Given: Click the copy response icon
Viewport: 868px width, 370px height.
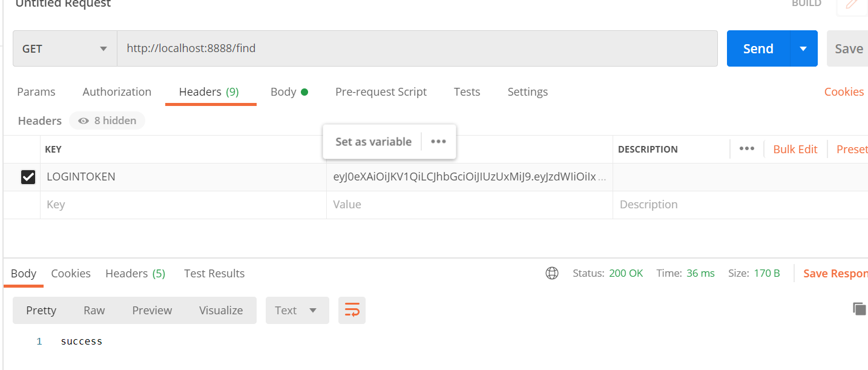Looking at the screenshot, I should (x=859, y=309).
